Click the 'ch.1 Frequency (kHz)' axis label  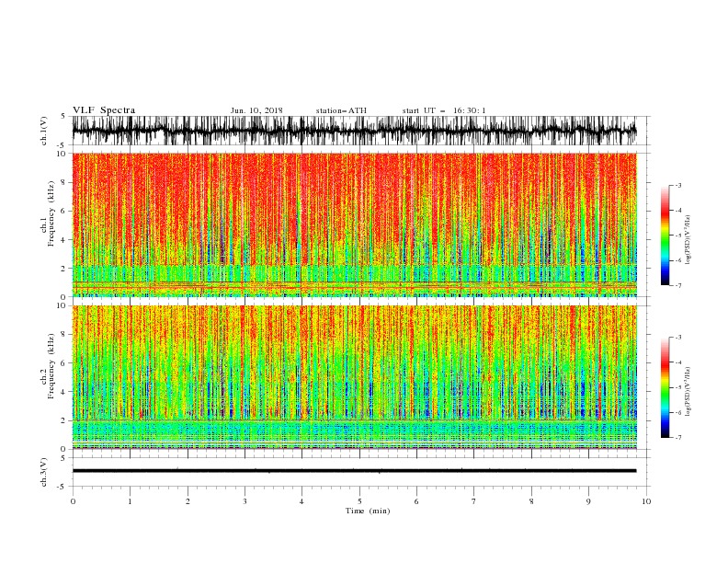click(48, 213)
